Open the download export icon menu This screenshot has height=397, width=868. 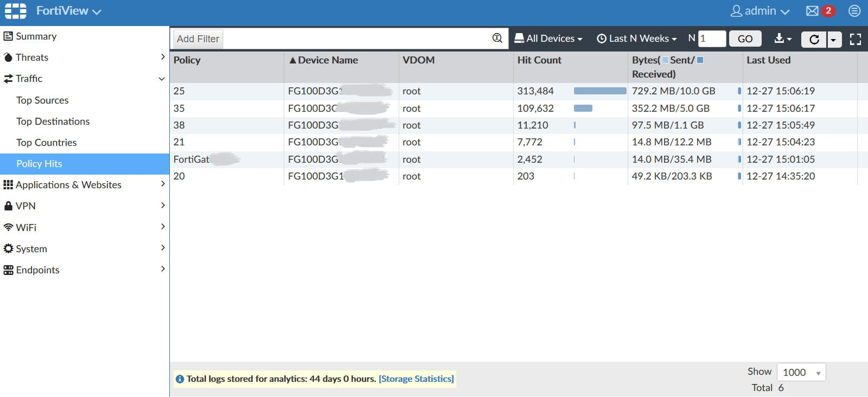pyautogui.click(x=782, y=39)
